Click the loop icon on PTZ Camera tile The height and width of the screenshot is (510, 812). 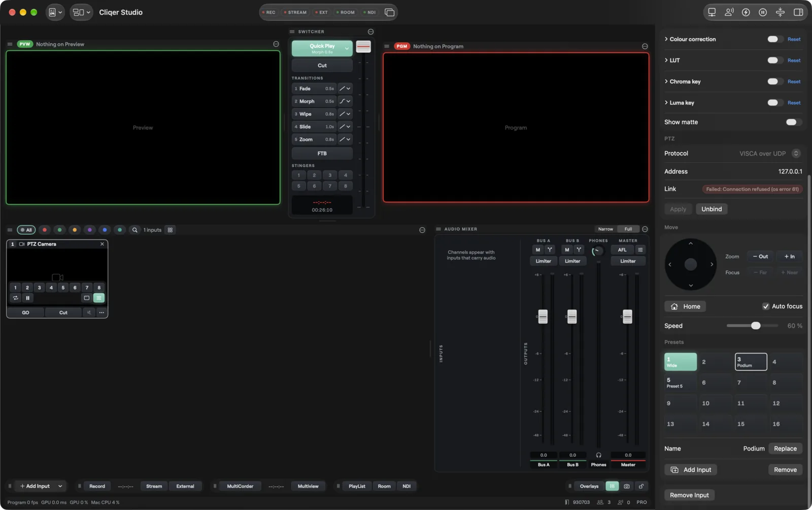15,298
